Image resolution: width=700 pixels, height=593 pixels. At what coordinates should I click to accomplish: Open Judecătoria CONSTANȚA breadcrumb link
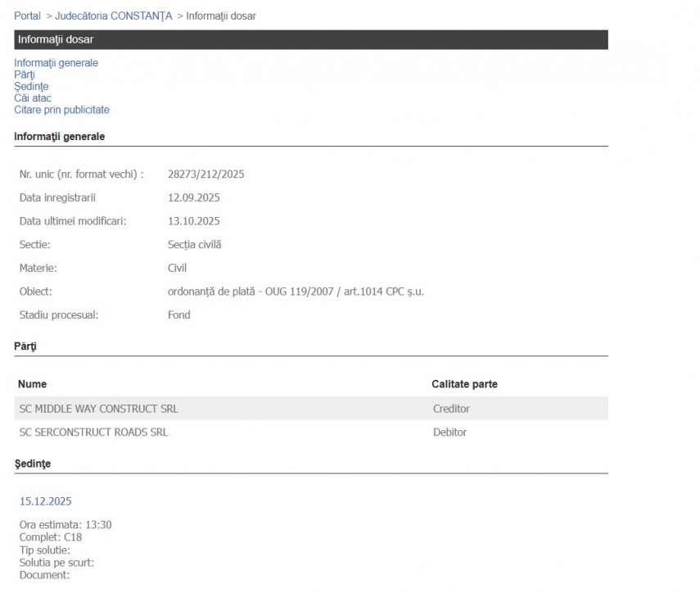[x=114, y=16]
